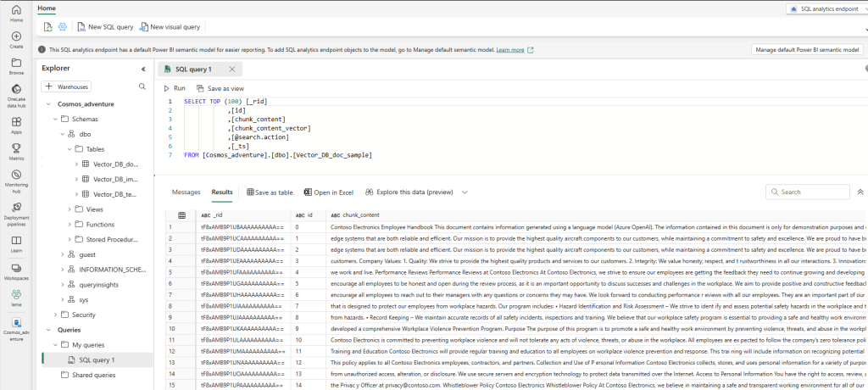Switch to the Results tab

pyautogui.click(x=222, y=192)
